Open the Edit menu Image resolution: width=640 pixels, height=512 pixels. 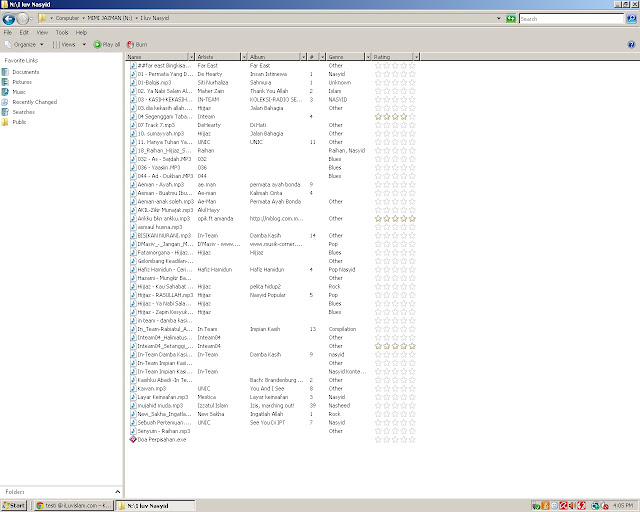(x=24, y=33)
